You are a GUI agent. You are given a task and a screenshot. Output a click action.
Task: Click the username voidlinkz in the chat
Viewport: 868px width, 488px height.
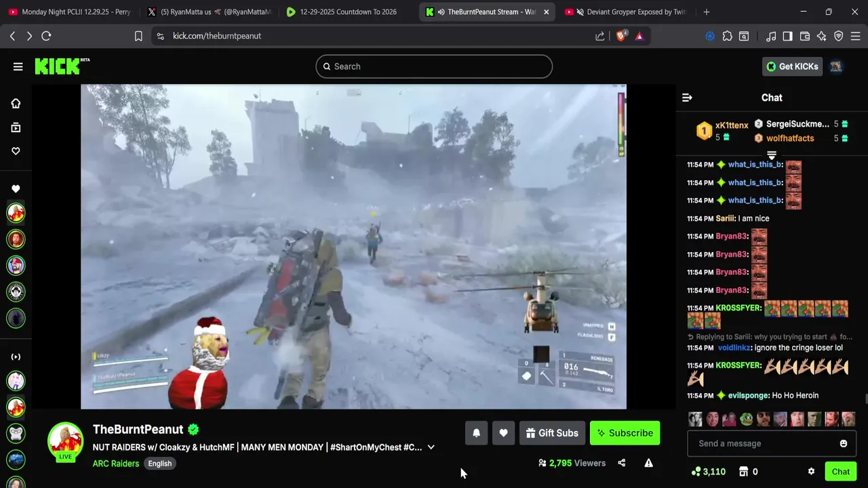click(x=734, y=348)
